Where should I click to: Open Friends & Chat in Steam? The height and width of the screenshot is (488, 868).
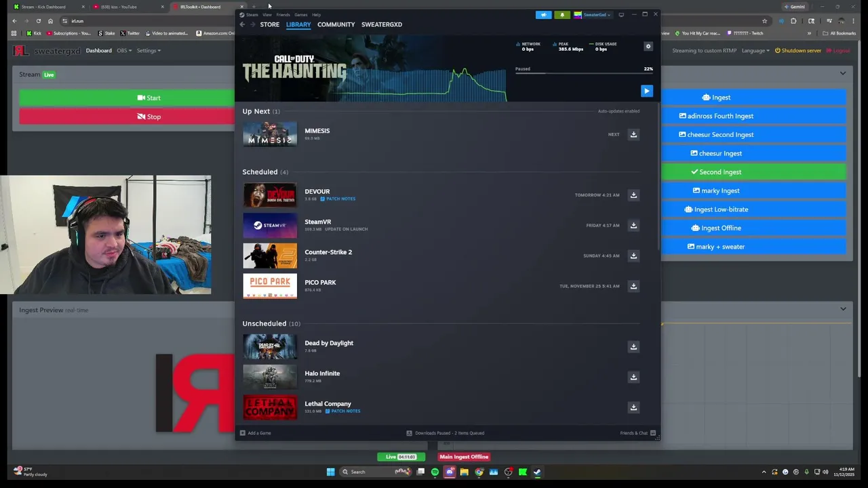[x=637, y=433]
